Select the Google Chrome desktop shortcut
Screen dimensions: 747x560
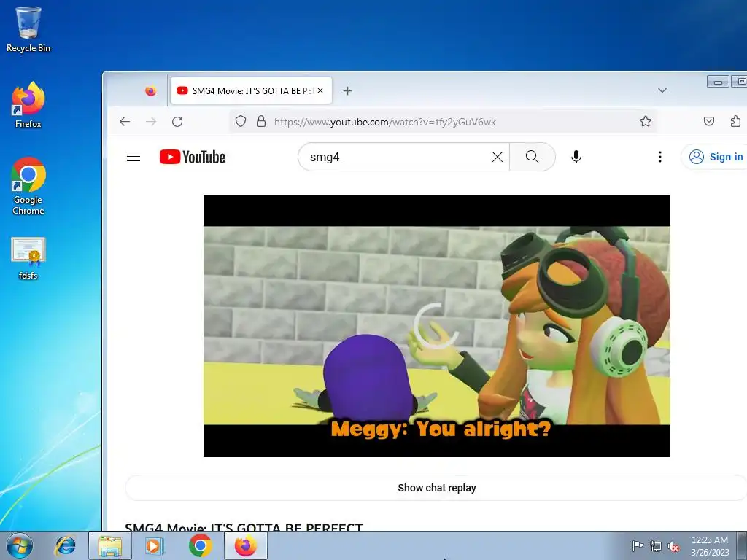tap(28, 186)
